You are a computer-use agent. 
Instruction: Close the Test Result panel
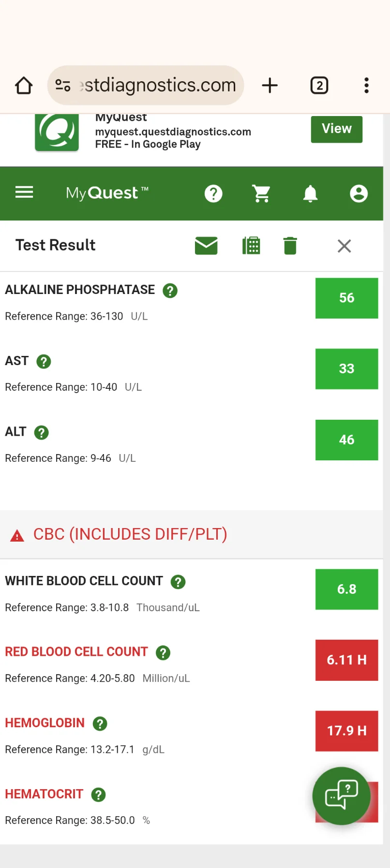pyautogui.click(x=345, y=246)
